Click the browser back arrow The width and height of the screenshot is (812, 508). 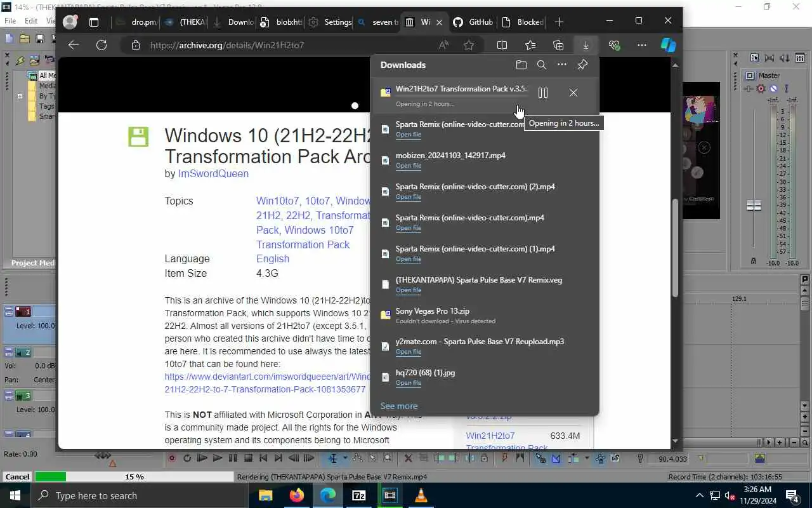pos(74,45)
